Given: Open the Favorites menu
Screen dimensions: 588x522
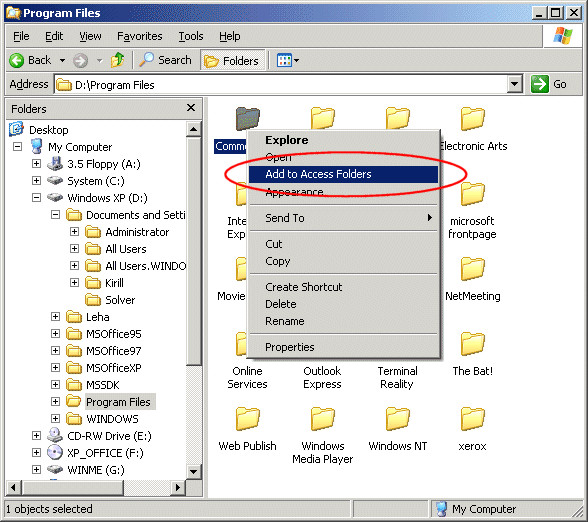Looking at the screenshot, I should 140,36.
